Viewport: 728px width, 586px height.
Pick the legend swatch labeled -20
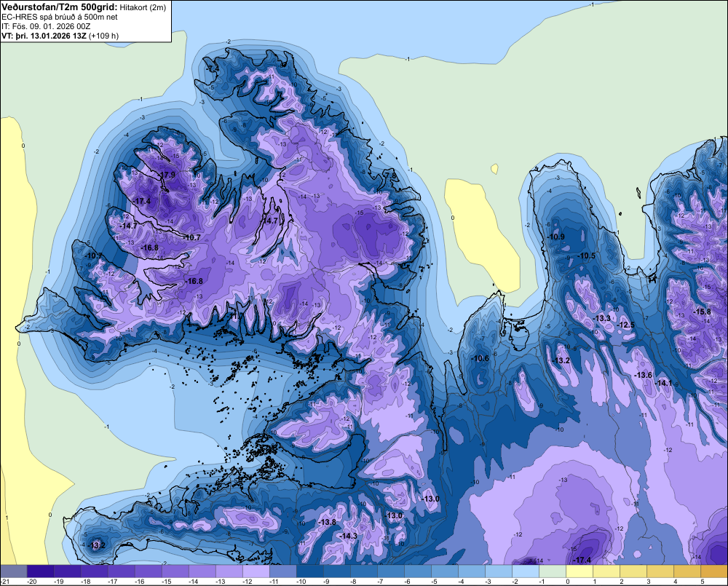coord(41,571)
